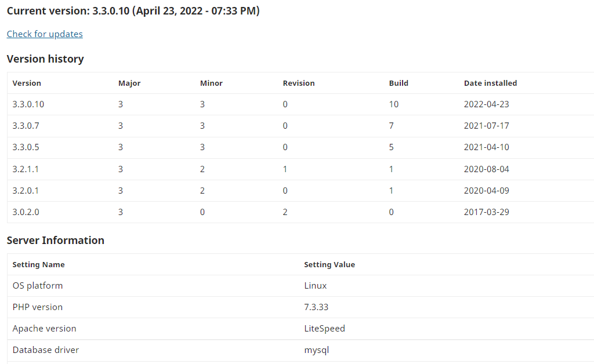Click the LiteSpeed Apache version value

pyautogui.click(x=324, y=329)
